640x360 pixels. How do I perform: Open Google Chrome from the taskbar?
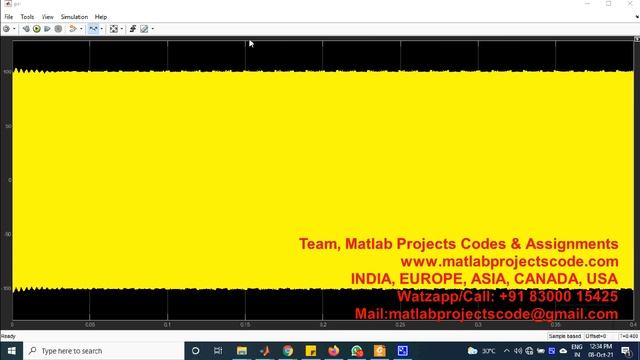coord(288,351)
